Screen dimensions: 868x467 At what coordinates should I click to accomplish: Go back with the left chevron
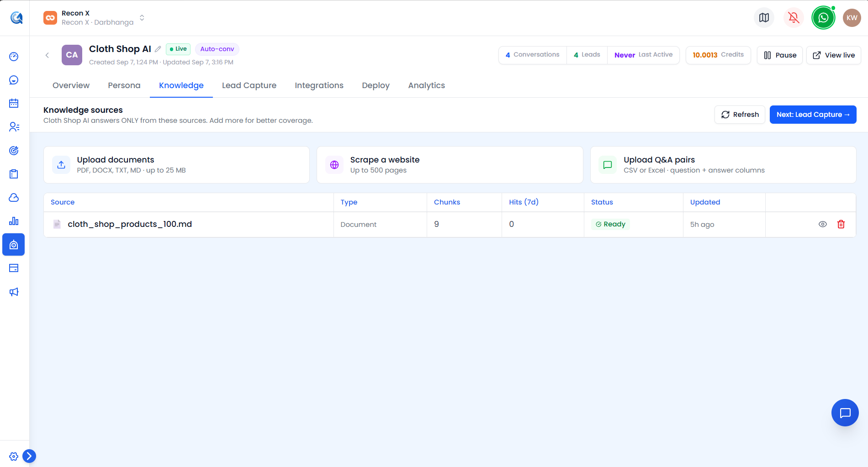coord(47,55)
